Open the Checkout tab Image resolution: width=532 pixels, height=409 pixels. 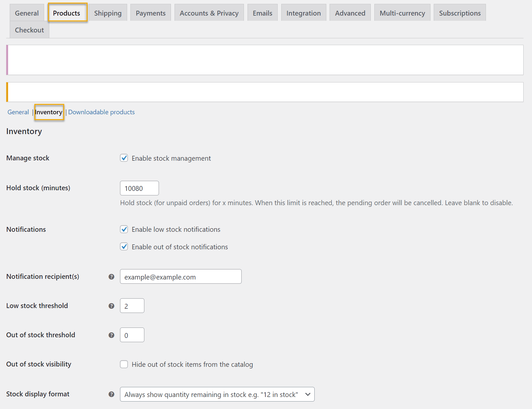coord(29,30)
